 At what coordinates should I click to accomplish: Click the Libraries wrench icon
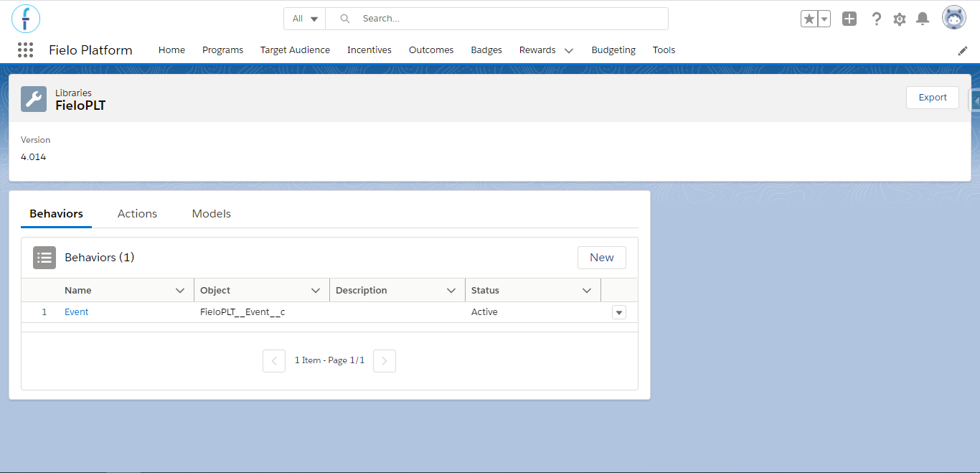coord(34,99)
